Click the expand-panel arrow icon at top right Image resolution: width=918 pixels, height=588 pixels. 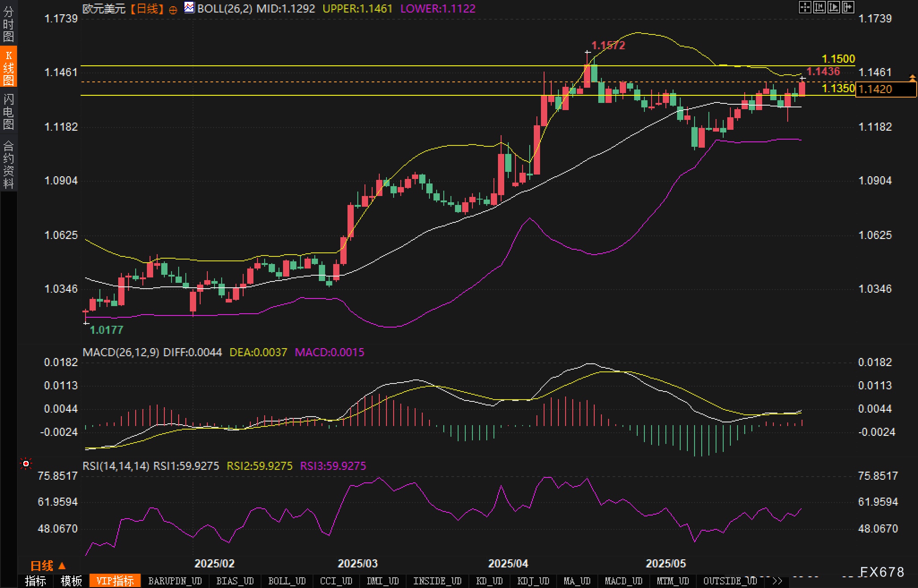848,7
